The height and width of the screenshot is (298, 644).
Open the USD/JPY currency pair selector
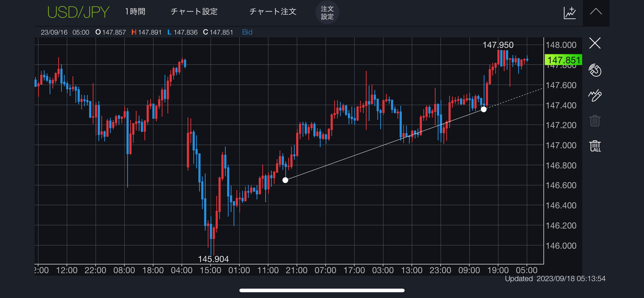pyautogui.click(x=78, y=12)
